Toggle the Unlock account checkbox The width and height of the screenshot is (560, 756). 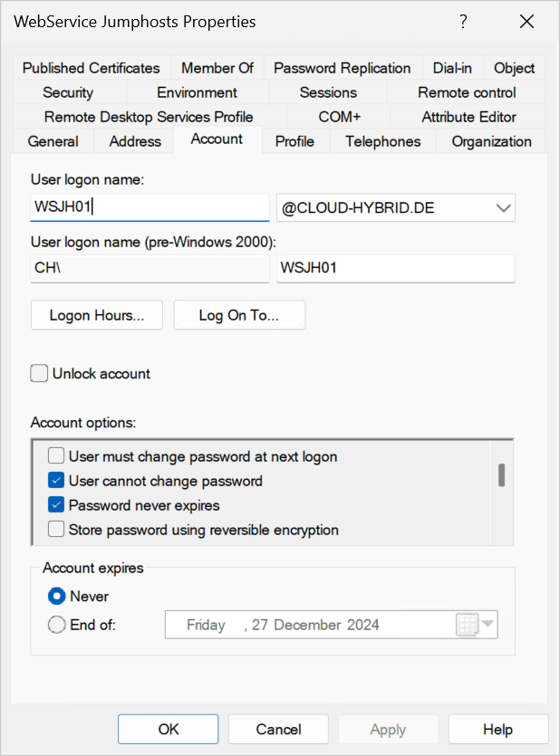(x=39, y=374)
